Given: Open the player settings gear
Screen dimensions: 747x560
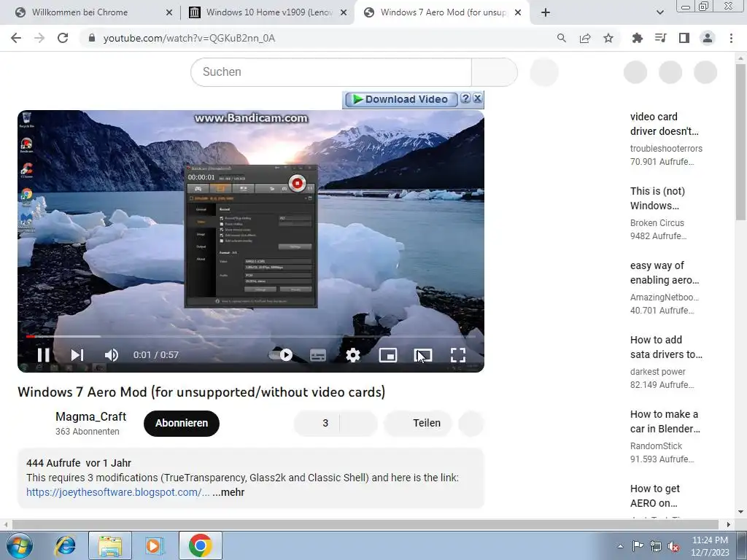Looking at the screenshot, I should point(352,355).
